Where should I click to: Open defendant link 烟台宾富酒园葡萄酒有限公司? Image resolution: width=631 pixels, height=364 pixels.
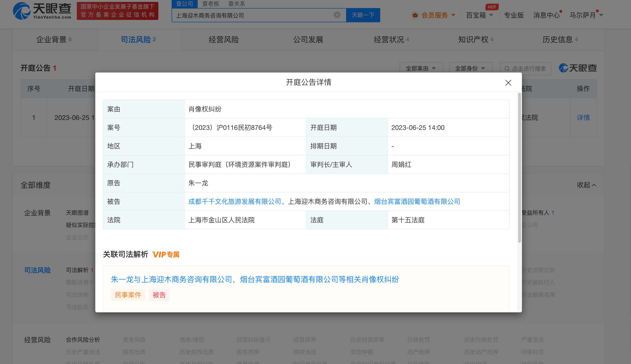click(x=417, y=201)
